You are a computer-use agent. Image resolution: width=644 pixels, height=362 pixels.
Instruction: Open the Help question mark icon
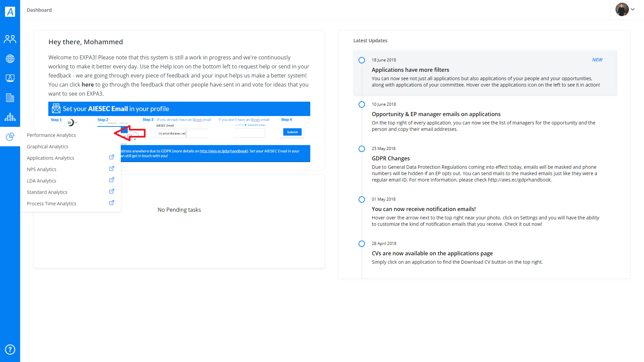click(10, 350)
